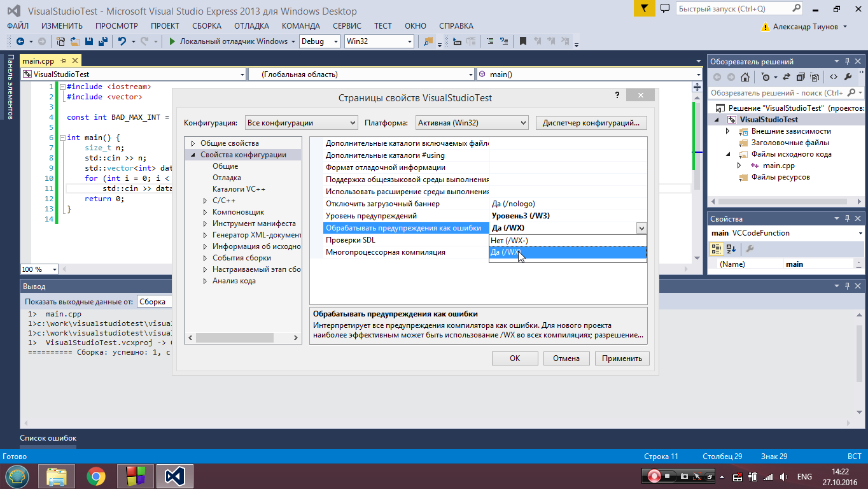Open the ФАЙЛ menu
Screen dimensions: 868x489
(18, 26)
